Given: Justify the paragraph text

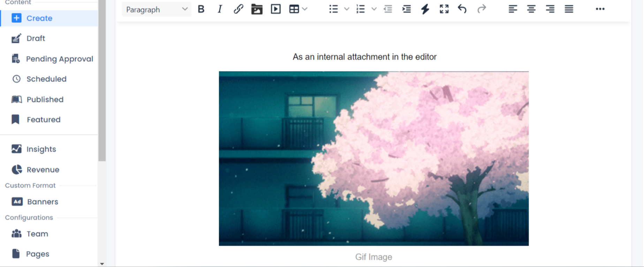Looking at the screenshot, I should pyautogui.click(x=569, y=9).
